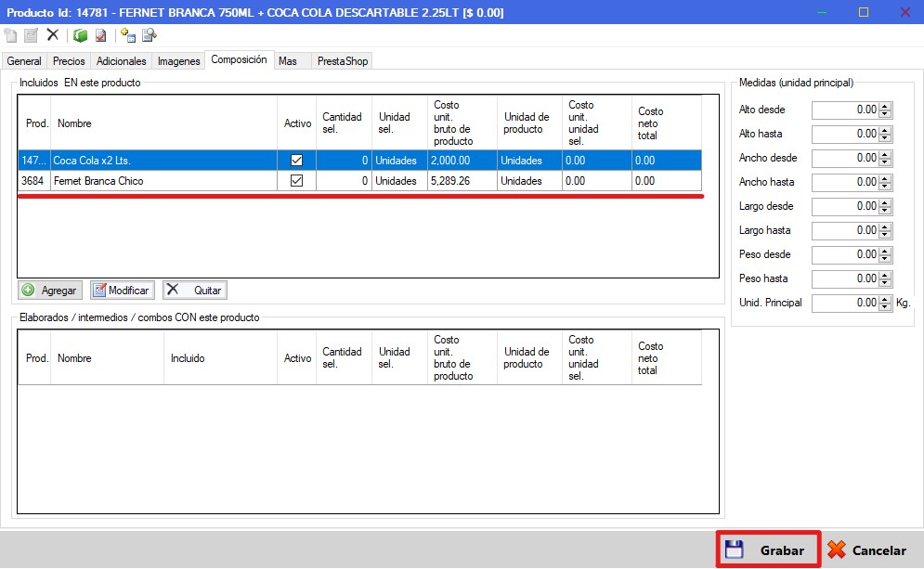The width and height of the screenshot is (924, 569).
Task: Click Cantidad sel. cell in Fernet Branca row
Action: (x=344, y=181)
